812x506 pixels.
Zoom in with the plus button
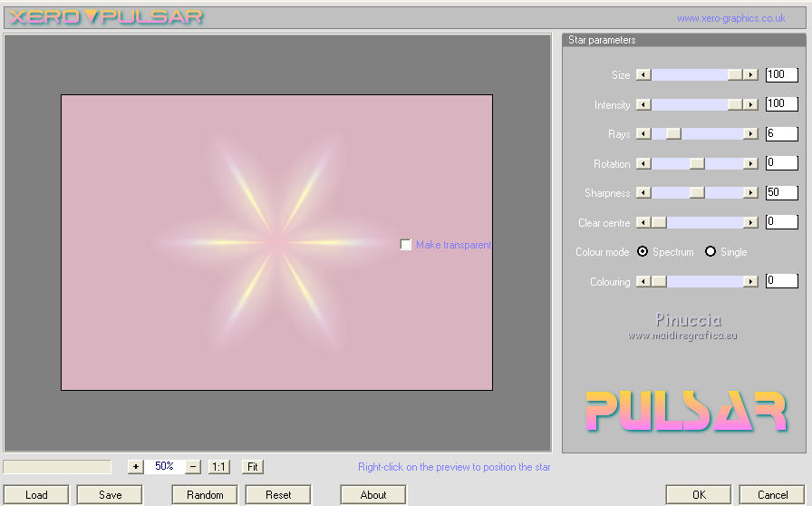point(136,467)
